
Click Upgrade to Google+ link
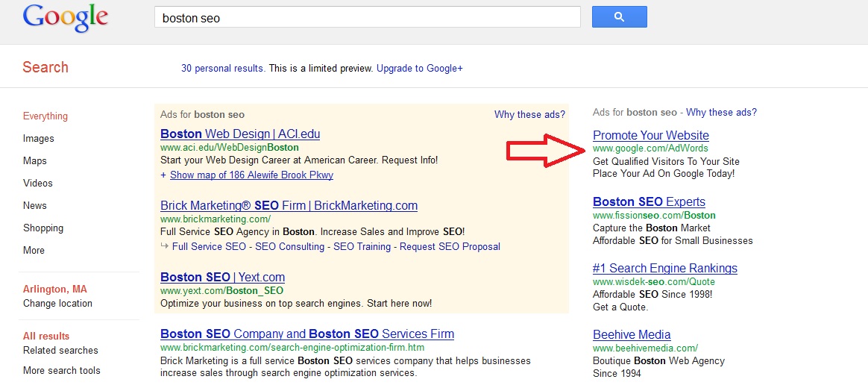click(420, 69)
